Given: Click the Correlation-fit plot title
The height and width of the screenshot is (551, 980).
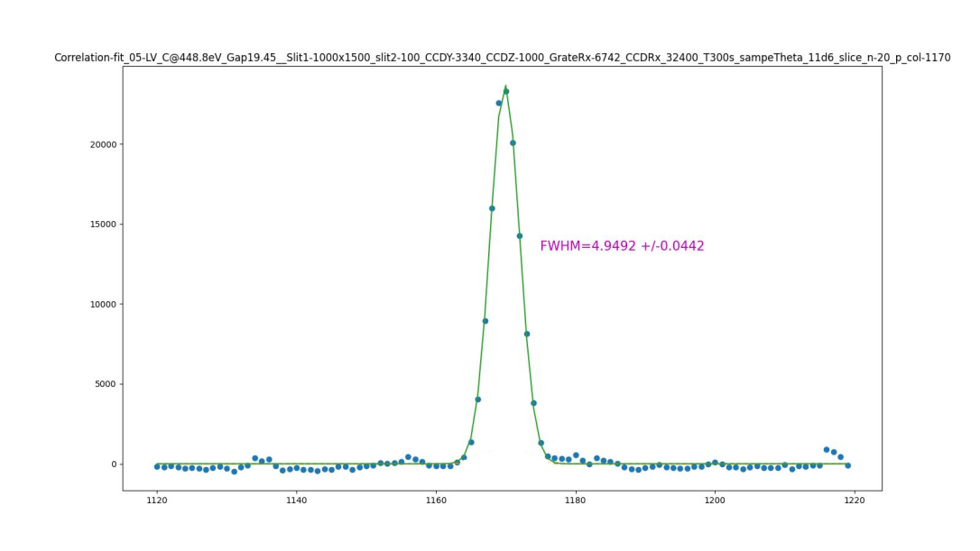Looking at the screenshot, I should click(x=502, y=58).
